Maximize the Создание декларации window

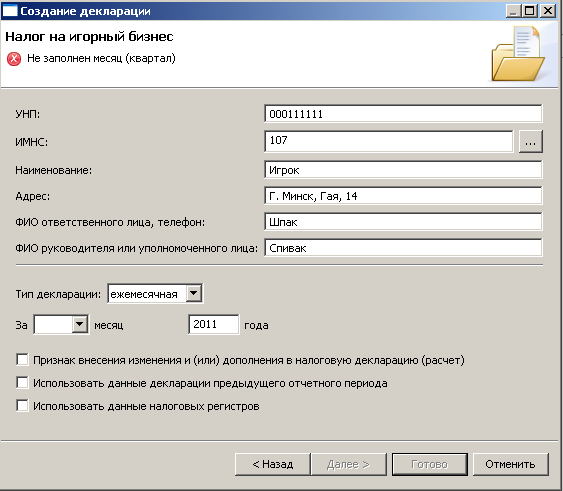coord(530,11)
